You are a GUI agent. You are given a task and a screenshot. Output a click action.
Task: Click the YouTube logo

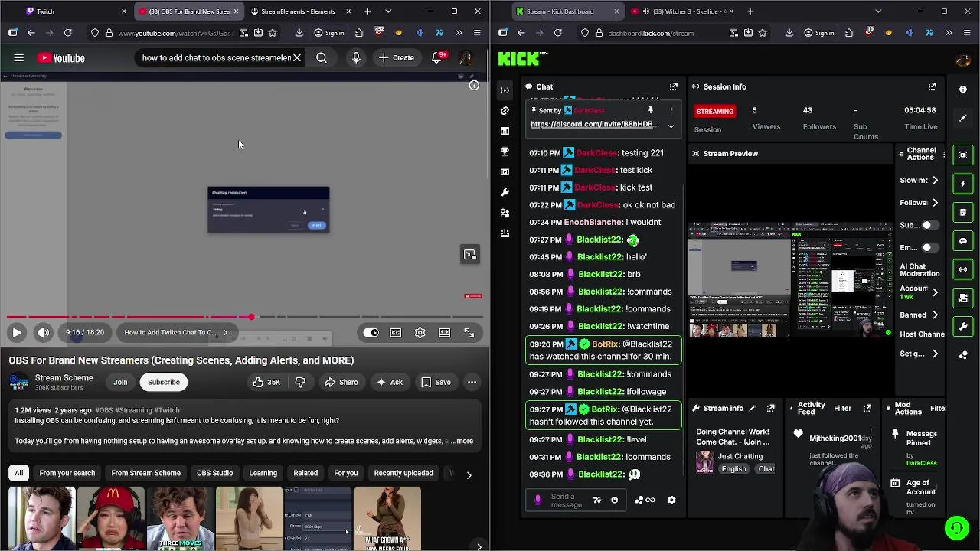click(x=60, y=57)
